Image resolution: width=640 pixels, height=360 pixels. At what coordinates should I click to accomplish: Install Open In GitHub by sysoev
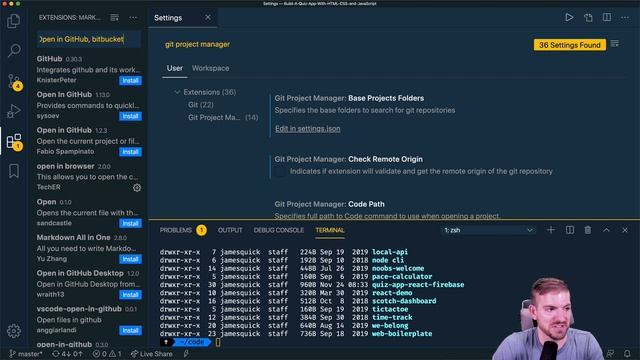130,116
